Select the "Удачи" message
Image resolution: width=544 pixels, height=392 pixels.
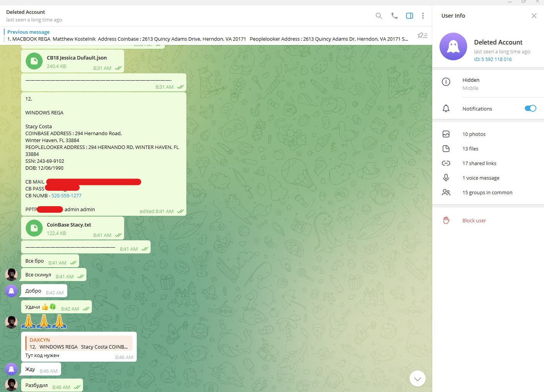[x=56, y=307]
